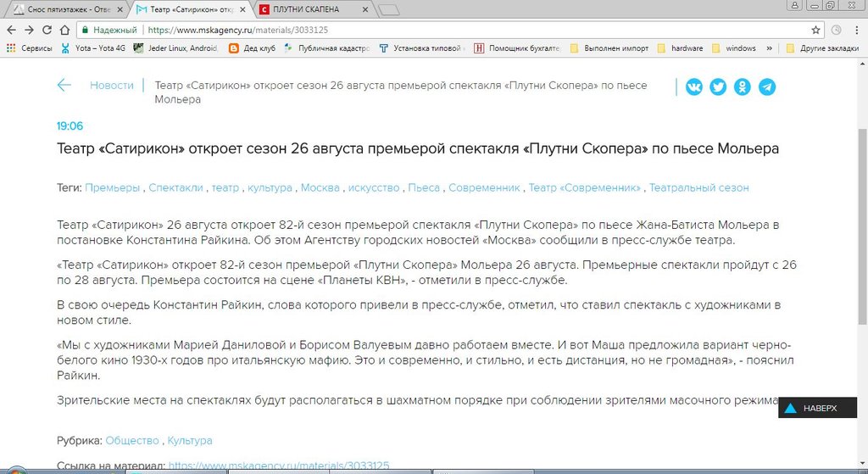Viewport: 868px width, 474px height.
Task: Open the Новости section link
Action: [112, 86]
